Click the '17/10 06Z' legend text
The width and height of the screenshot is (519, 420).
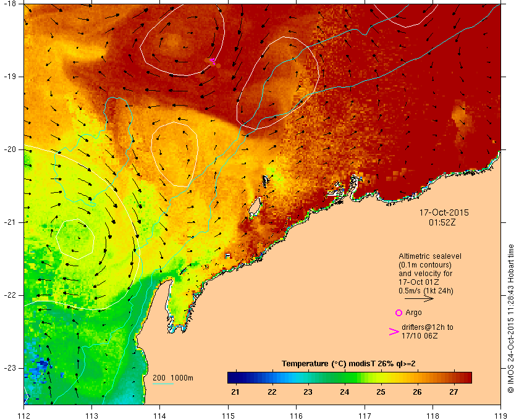[420, 336]
